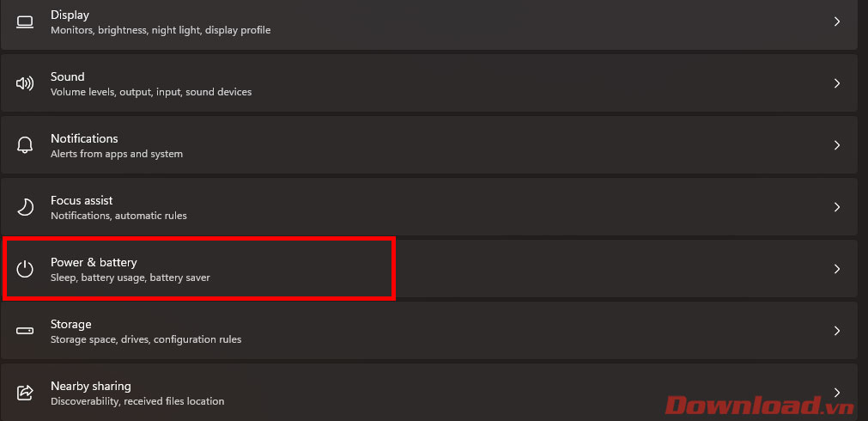Go to the Storage title text

click(x=70, y=324)
